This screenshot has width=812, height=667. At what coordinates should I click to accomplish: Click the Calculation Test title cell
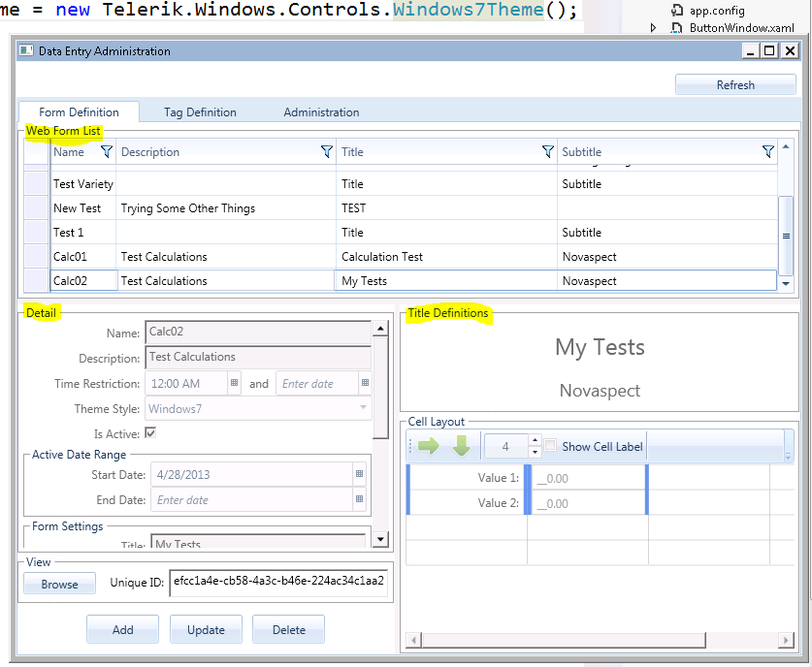[446, 257]
